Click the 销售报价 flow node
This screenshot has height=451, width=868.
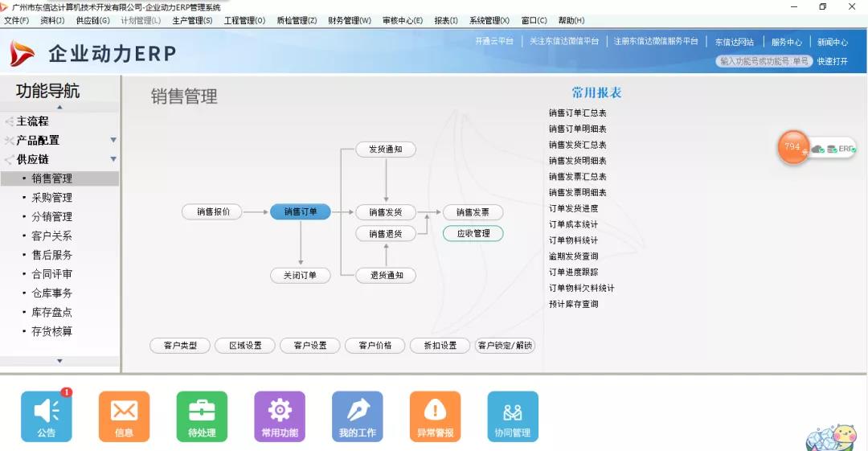[x=212, y=211]
